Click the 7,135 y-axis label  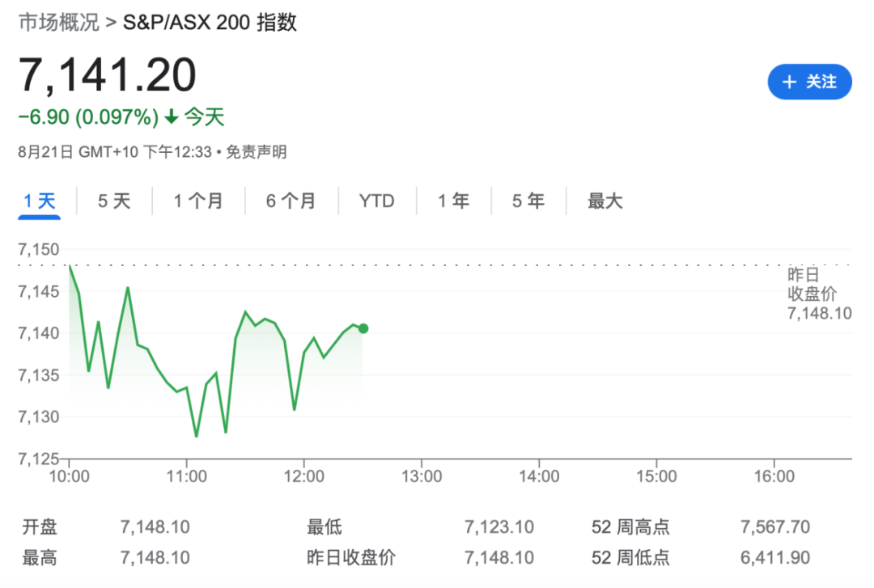(x=39, y=375)
